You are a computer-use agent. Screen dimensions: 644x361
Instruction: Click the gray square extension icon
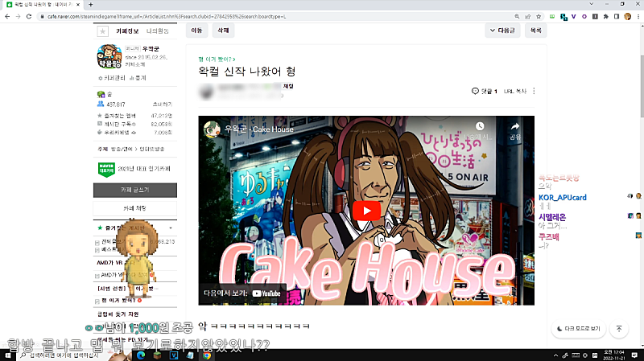coord(595,16)
